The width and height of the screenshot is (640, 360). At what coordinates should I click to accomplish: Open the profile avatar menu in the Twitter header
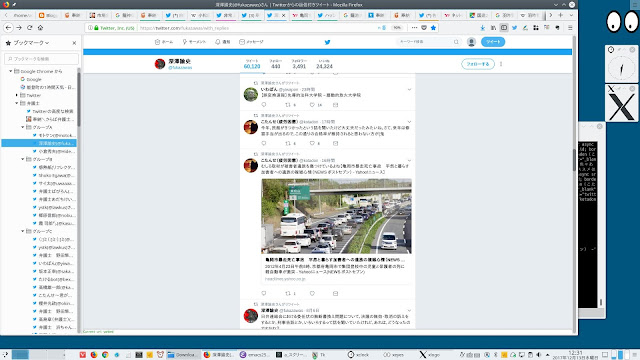tap(471, 42)
